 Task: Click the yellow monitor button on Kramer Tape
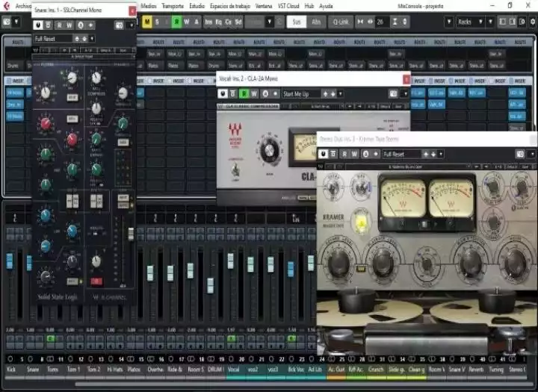click(361, 223)
